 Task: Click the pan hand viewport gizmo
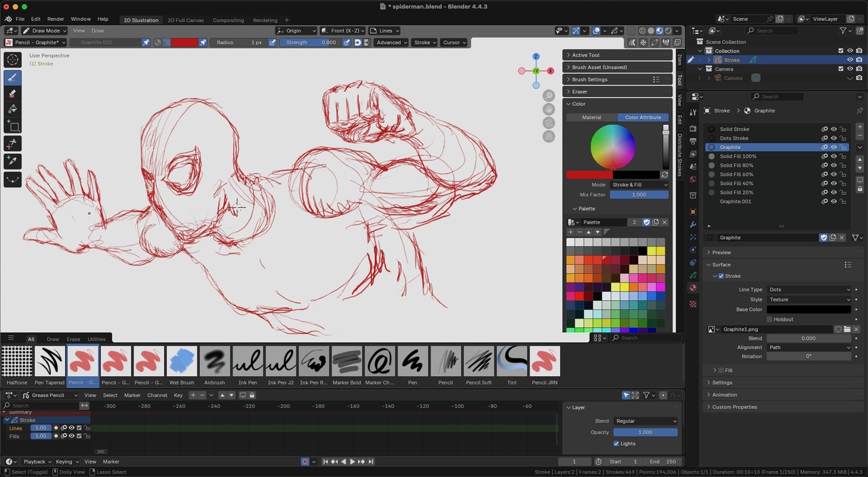click(x=549, y=109)
